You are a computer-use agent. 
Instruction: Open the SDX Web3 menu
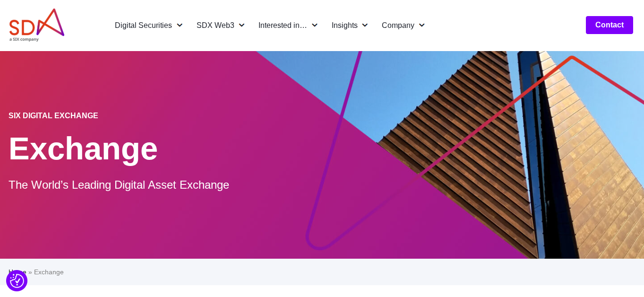point(215,26)
